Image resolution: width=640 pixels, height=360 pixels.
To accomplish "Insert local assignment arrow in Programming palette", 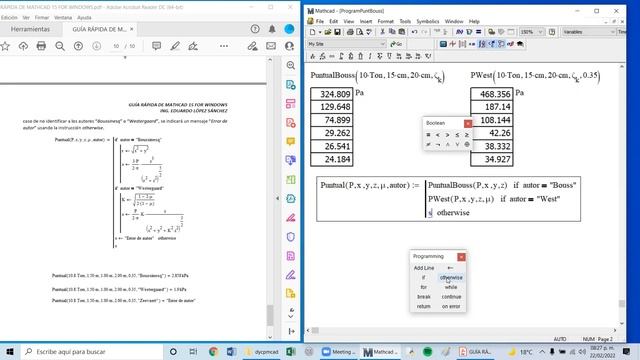I will click(x=450, y=268).
